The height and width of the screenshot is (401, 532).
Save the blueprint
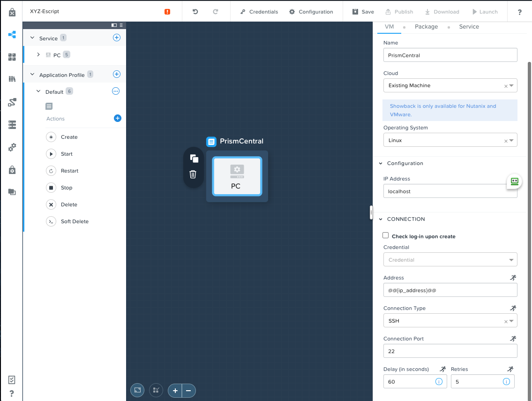point(363,12)
